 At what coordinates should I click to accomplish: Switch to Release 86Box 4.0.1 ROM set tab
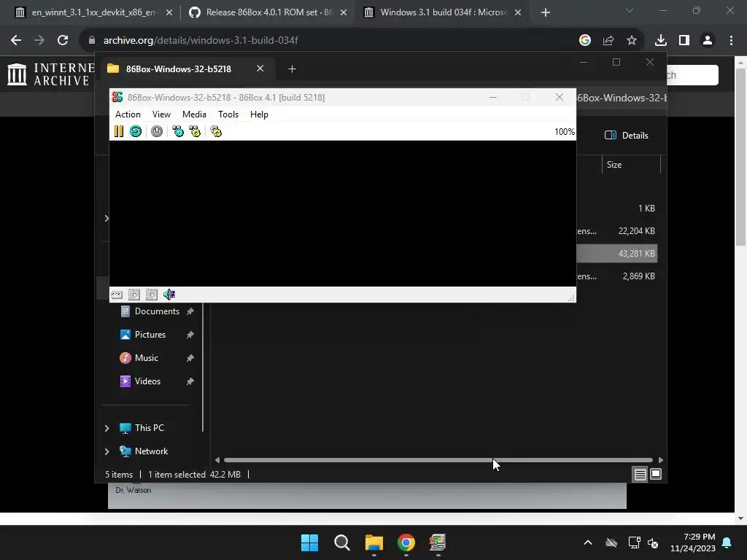(268, 12)
